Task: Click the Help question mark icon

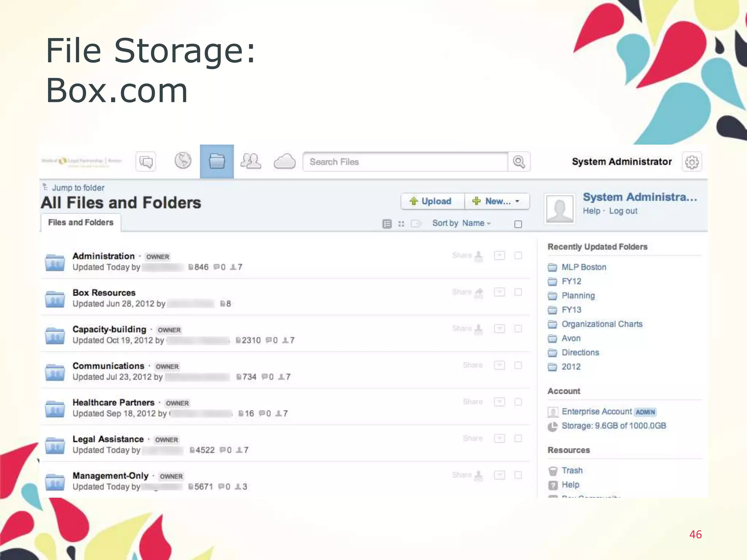Action: tap(553, 485)
